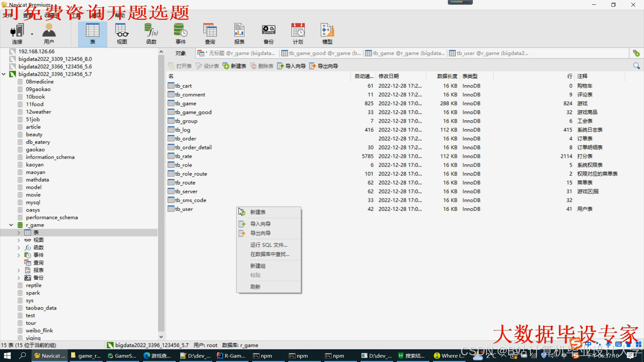This screenshot has height=362, width=644.
Task: Switch to the tb_user @r_game tab
Action: coord(489,53)
